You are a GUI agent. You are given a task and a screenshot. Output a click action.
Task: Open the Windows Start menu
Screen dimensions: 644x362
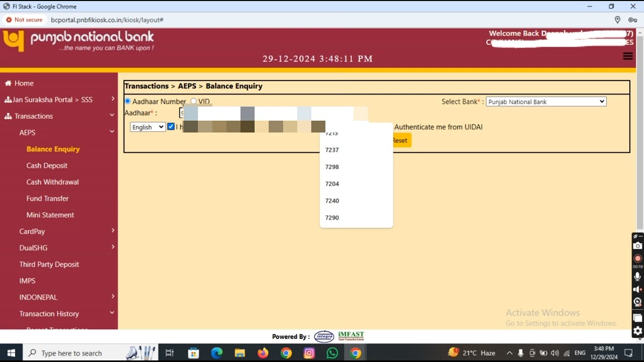(x=11, y=353)
